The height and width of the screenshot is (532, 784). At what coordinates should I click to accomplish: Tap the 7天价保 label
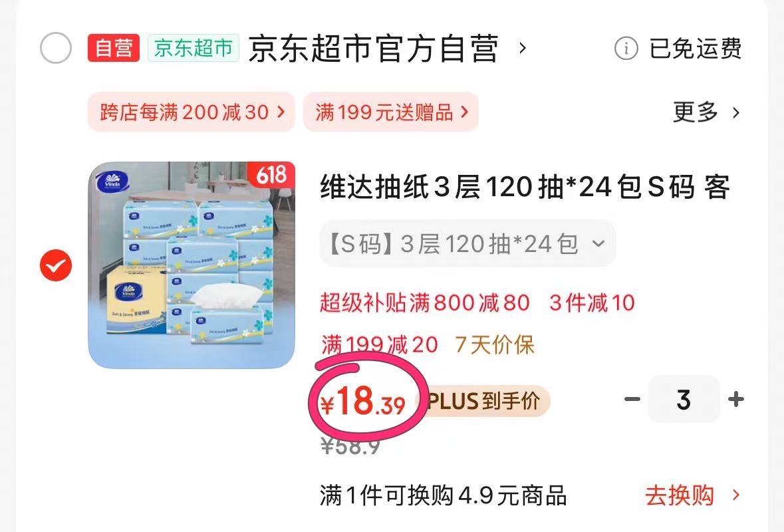point(495,345)
